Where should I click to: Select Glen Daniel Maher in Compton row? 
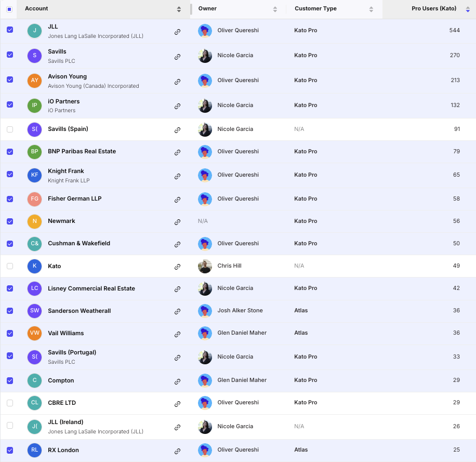[242, 380]
